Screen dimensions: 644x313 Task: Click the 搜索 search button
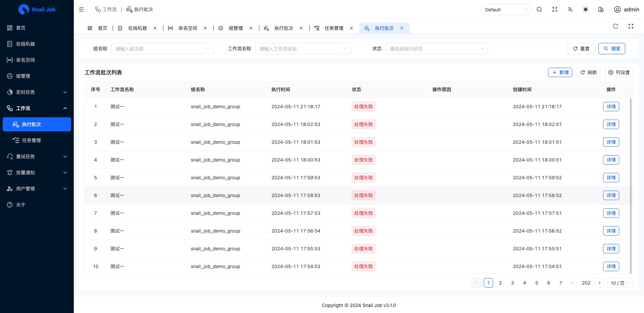[611, 49]
